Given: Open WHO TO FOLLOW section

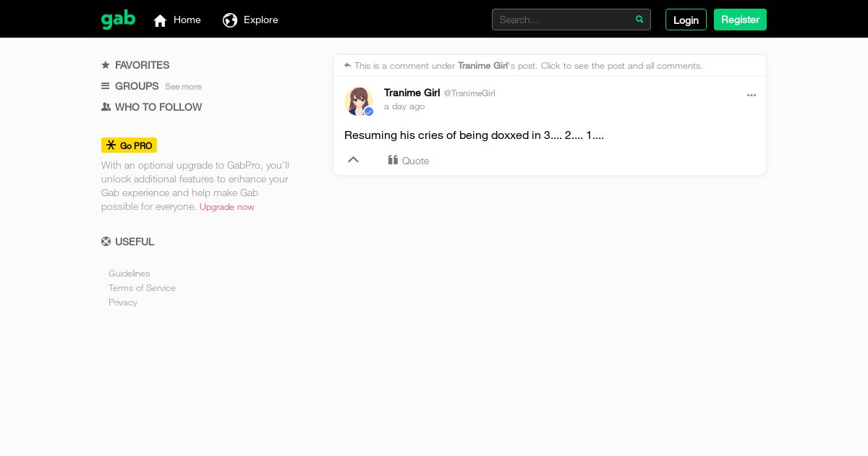Looking at the screenshot, I should tap(158, 107).
